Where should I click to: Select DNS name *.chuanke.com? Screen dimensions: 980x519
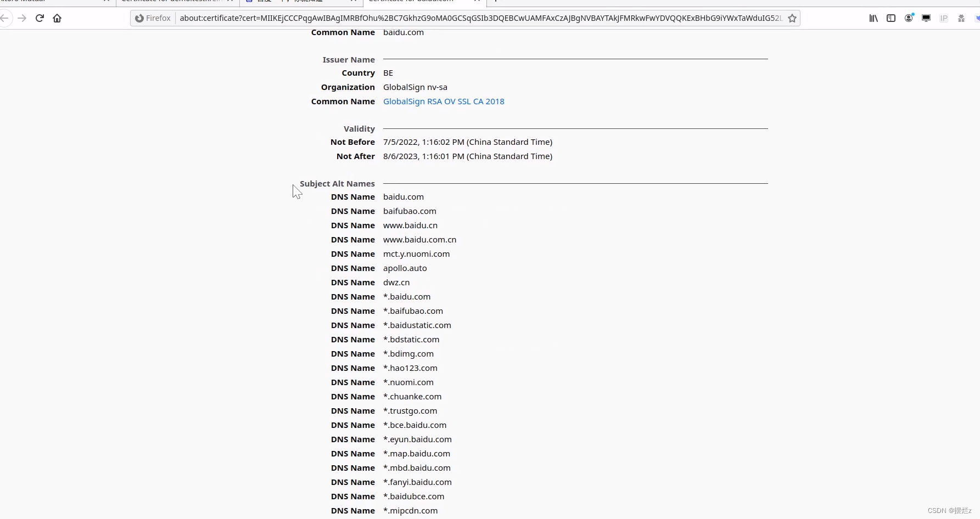pyautogui.click(x=412, y=397)
